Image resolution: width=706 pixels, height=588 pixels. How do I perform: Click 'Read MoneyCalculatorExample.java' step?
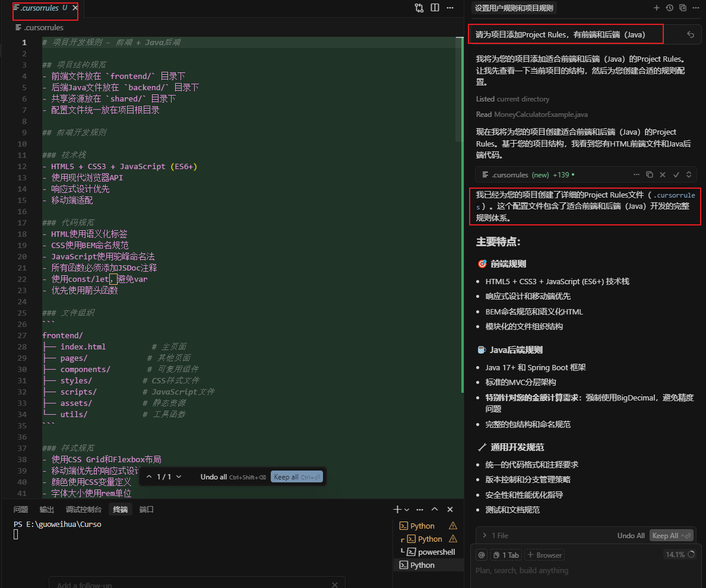pyautogui.click(x=531, y=115)
